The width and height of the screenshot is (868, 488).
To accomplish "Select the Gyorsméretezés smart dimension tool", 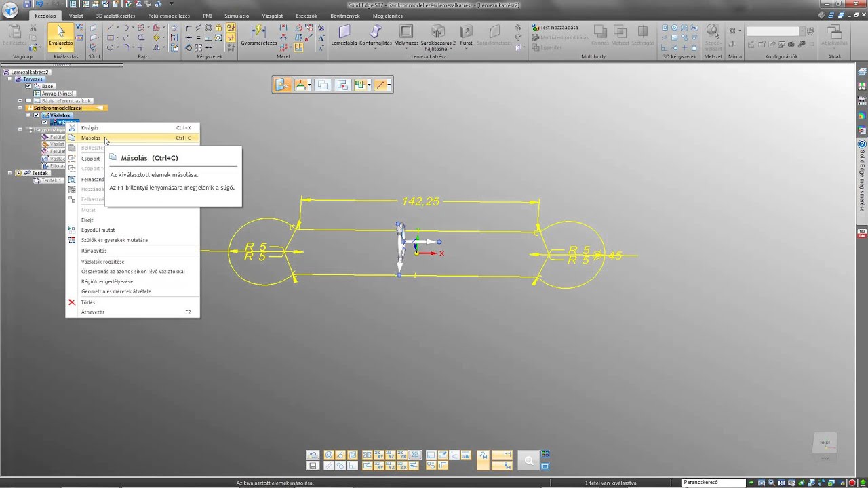I will click(259, 35).
